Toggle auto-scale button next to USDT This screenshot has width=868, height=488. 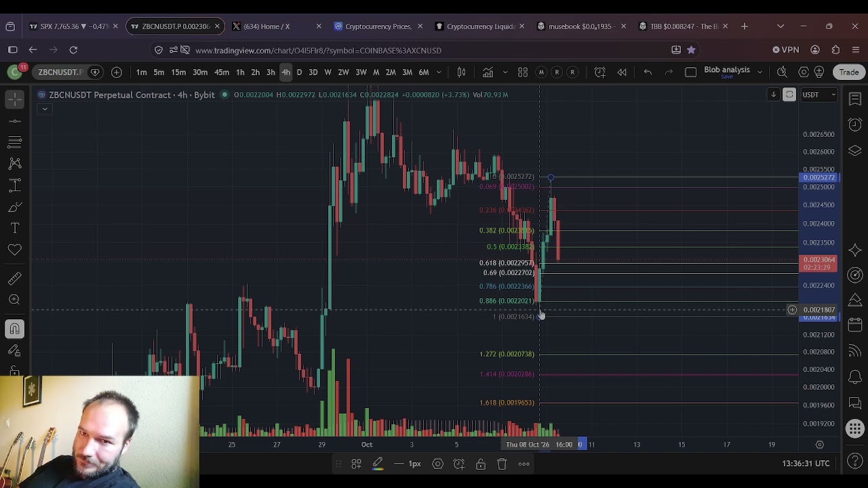tap(789, 95)
